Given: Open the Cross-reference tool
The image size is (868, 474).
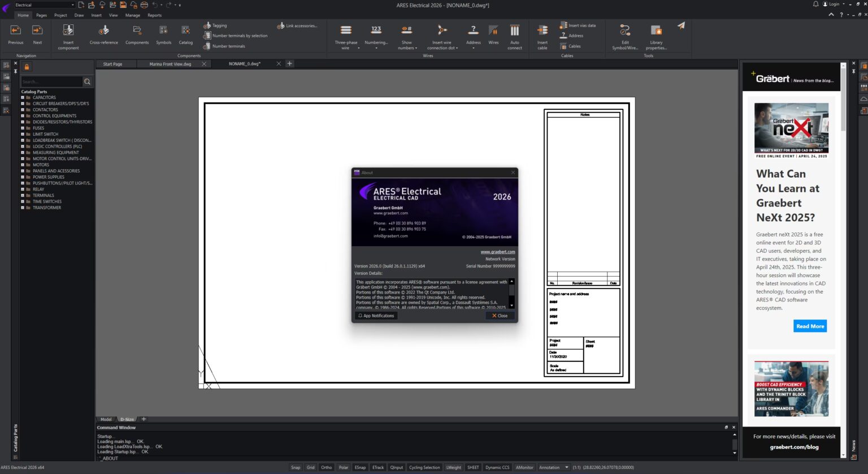Looking at the screenshot, I should [x=104, y=31].
